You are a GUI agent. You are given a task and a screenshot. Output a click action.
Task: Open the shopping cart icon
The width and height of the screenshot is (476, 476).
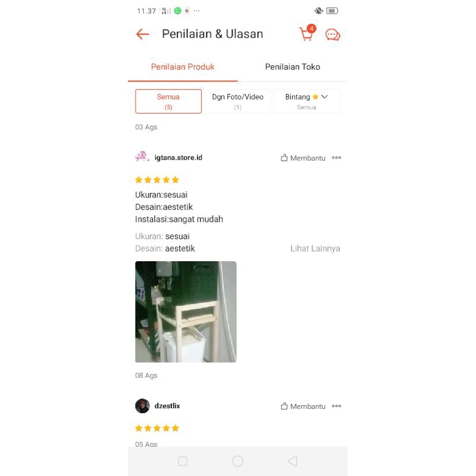[307, 33]
